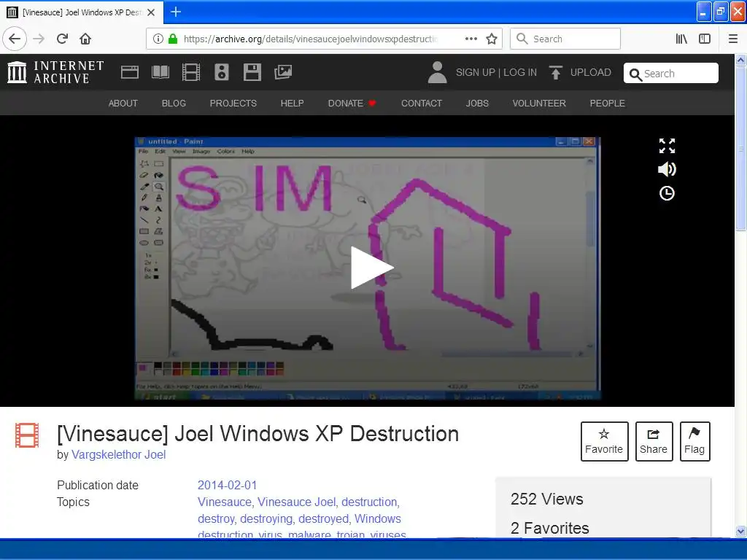
Task: Show site information icon in URL bar
Action: tap(158, 39)
